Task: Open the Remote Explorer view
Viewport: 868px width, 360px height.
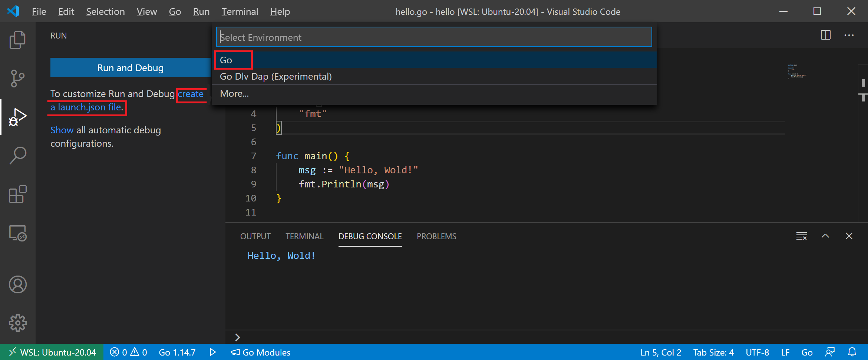Action: coord(17,233)
